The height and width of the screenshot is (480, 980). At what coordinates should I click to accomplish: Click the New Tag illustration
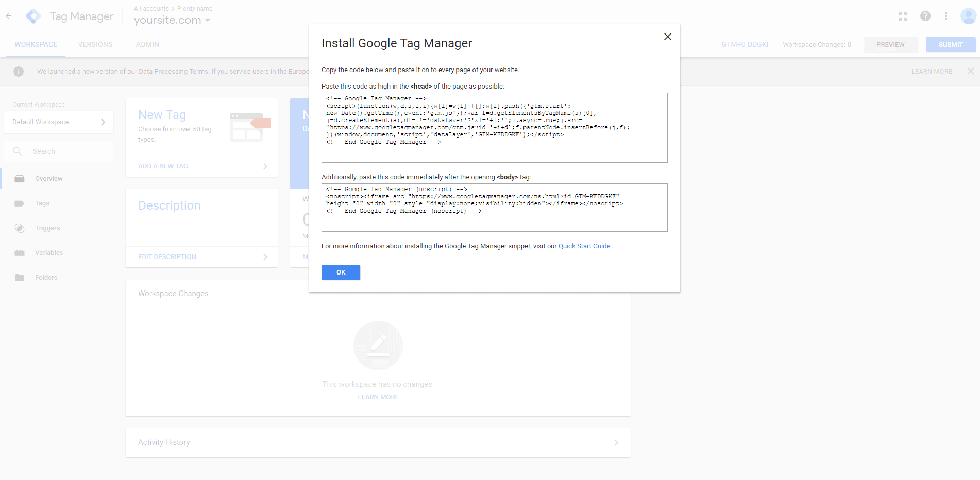click(x=250, y=127)
